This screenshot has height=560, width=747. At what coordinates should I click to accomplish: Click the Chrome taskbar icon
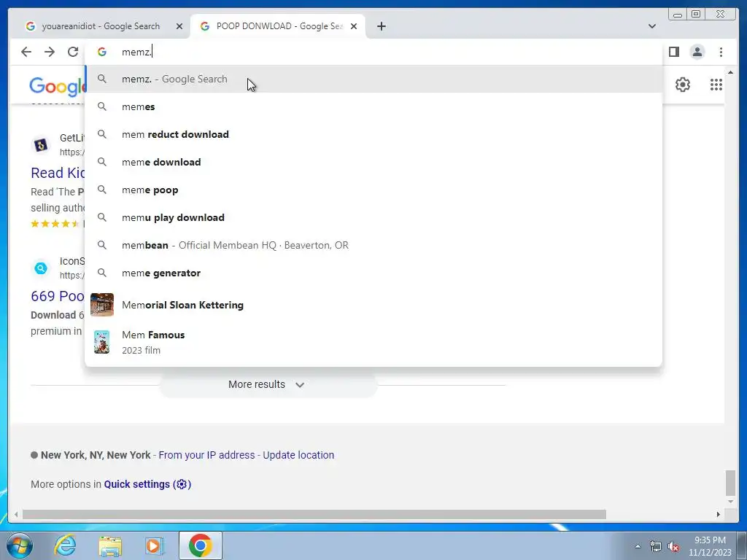point(200,545)
